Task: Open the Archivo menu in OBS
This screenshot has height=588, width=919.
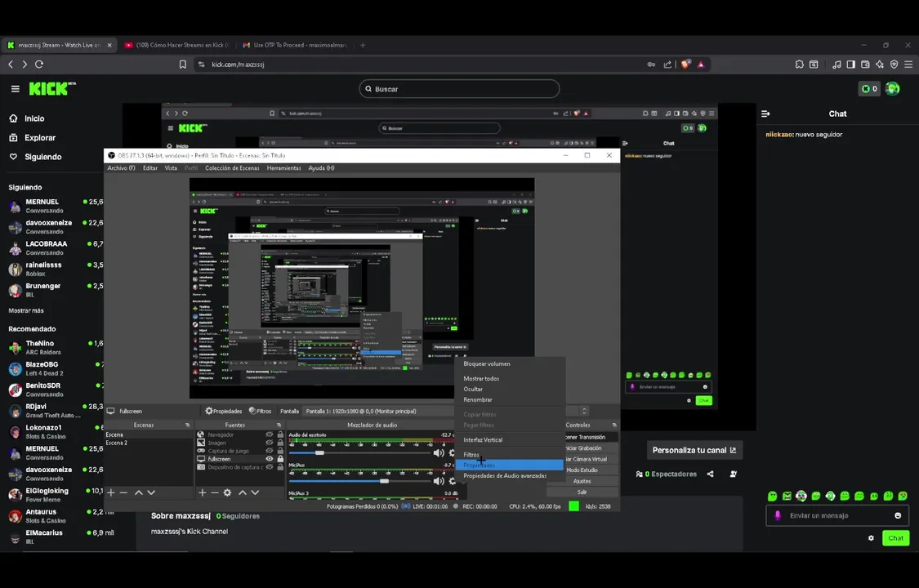Action: (121, 168)
